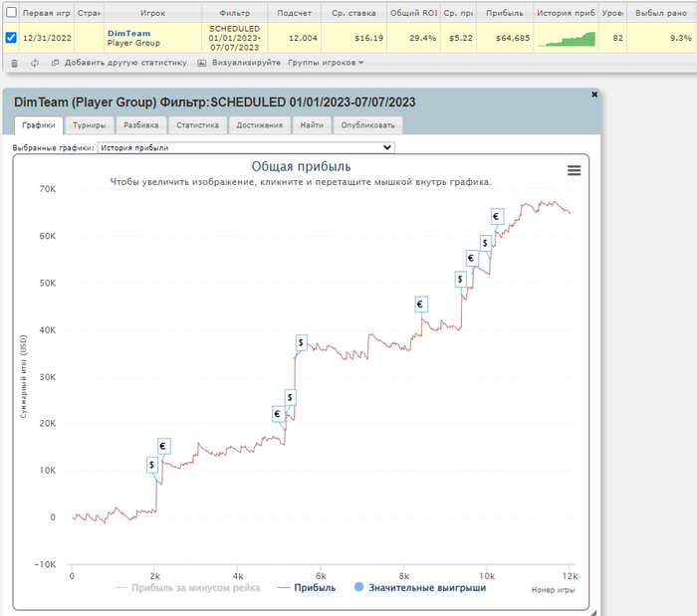Sort by Фильтр column header
This screenshot has width=697, height=616.
tap(235, 13)
